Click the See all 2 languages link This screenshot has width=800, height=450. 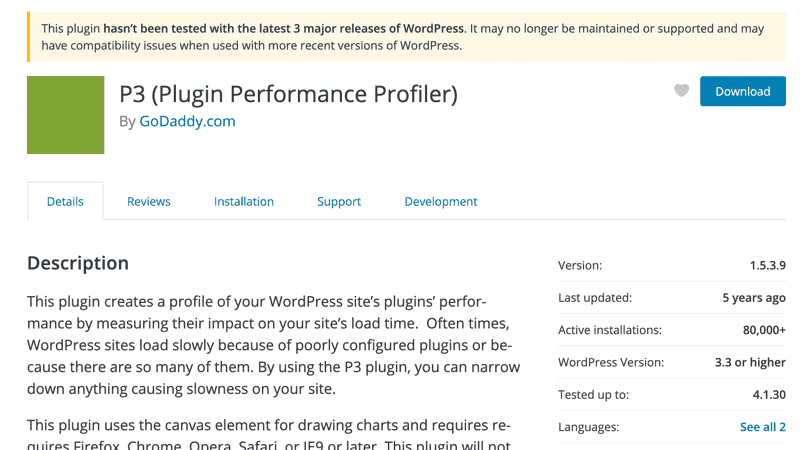(x=763, y=427)
